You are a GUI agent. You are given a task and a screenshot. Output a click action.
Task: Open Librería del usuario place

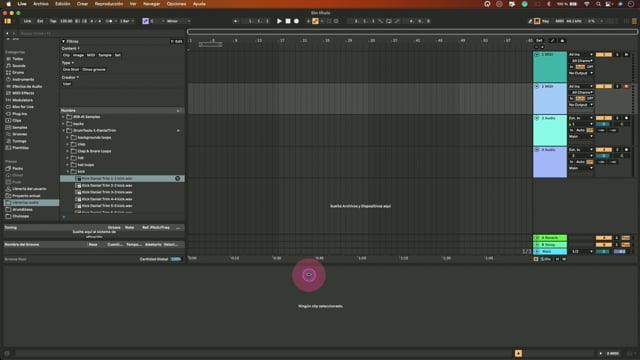coord(29,189)
